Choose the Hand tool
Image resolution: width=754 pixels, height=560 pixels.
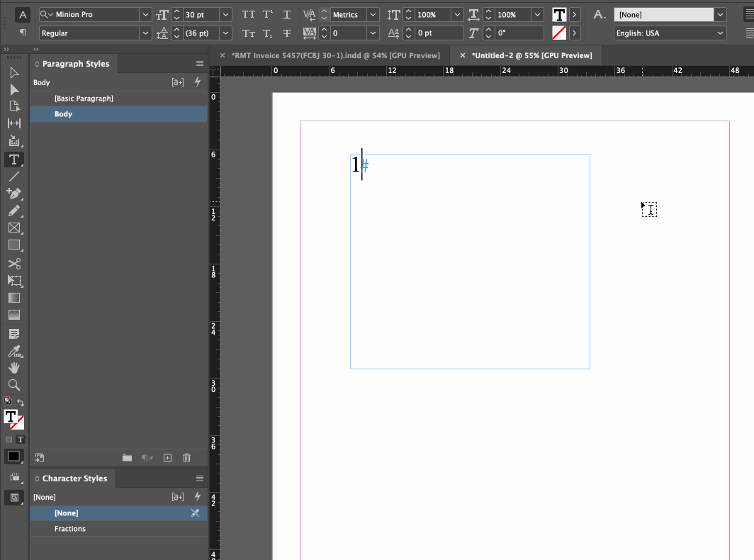(14, 368)
